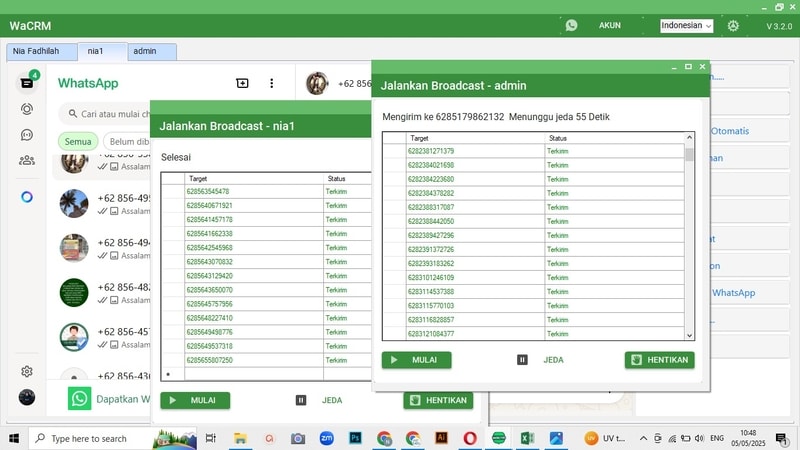Image resolution: width=800 pixels, height=450 pixels.
Task: Open Meta AI circle icon
Action: (27, 197)
